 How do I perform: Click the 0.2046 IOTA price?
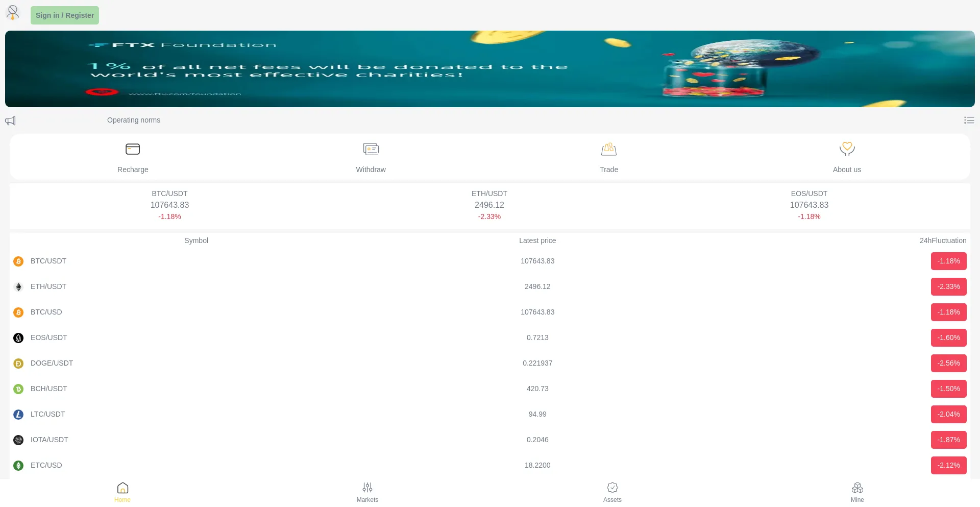[537, 440]
